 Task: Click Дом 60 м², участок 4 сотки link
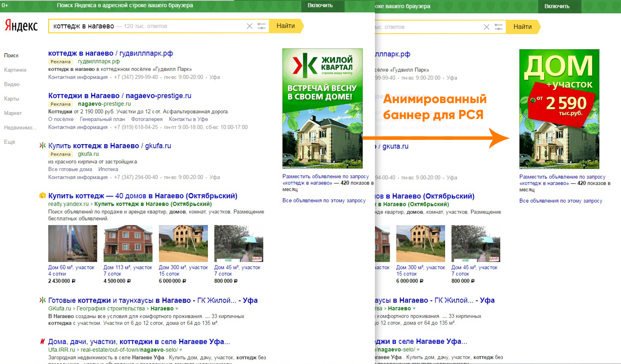[71, 271]
